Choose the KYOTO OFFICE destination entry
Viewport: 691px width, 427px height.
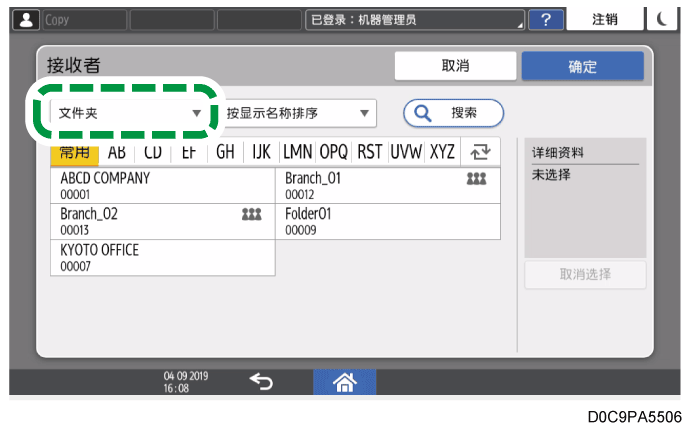[x=162, y=257]
